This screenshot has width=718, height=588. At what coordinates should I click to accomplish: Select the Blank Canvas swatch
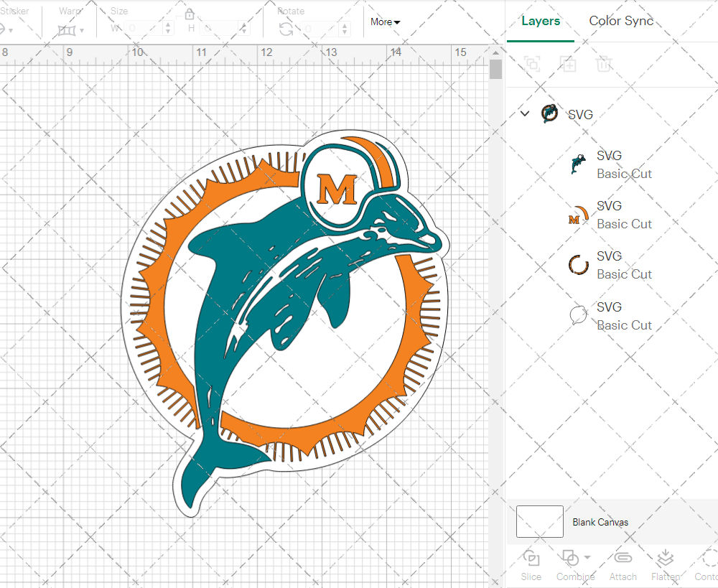[x=539, y=521]
